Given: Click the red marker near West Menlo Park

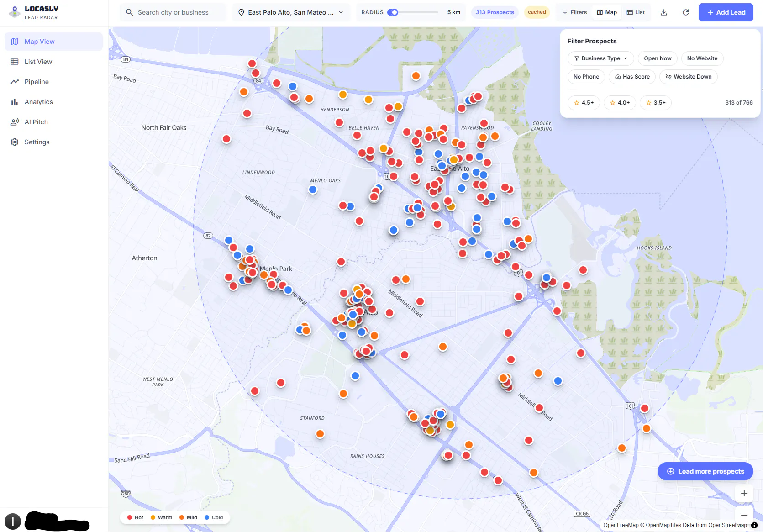Looking at the screenshot, I should (x=255, y=391).
